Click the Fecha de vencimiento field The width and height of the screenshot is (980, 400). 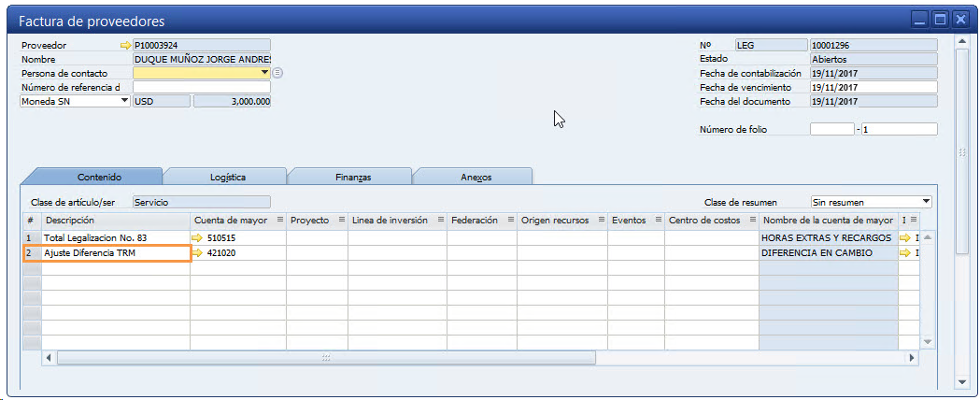click(873, 87)
